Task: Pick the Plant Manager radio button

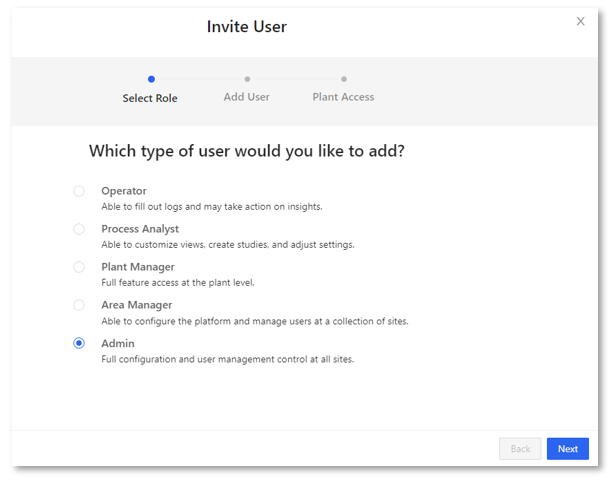Action: point(79,267)
